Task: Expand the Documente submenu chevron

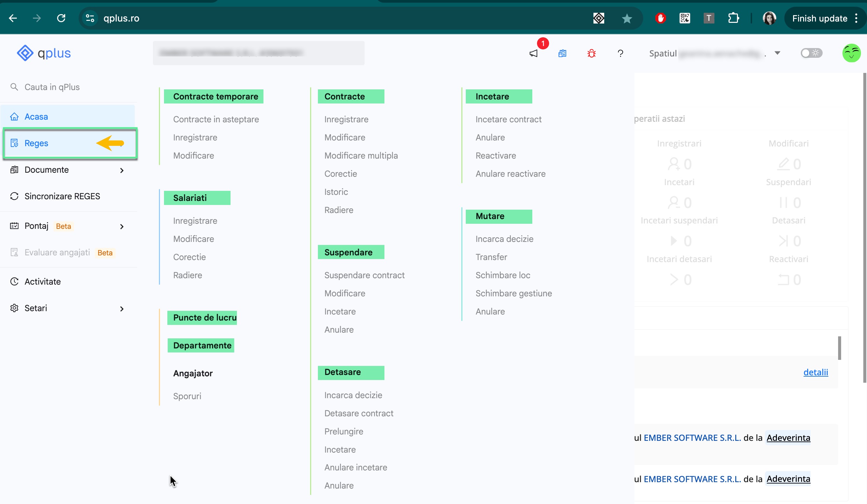Action: click(x=121, y=170)
